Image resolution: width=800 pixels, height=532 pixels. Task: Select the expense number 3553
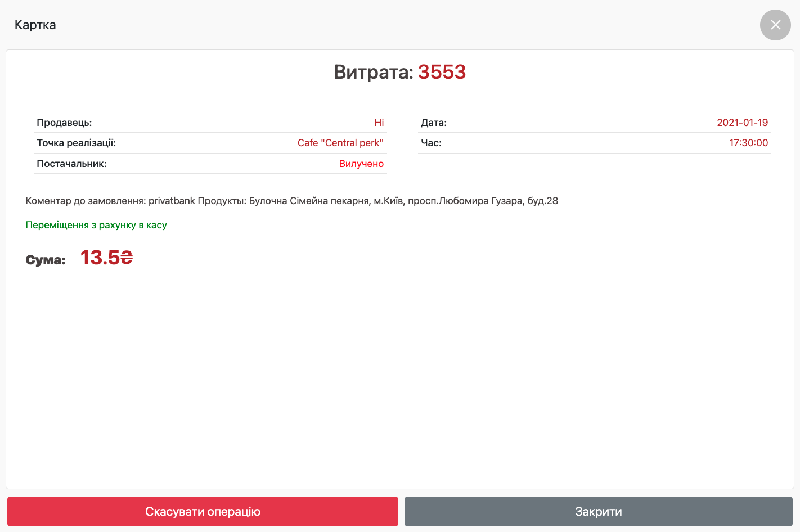click(x=442, y=72)
